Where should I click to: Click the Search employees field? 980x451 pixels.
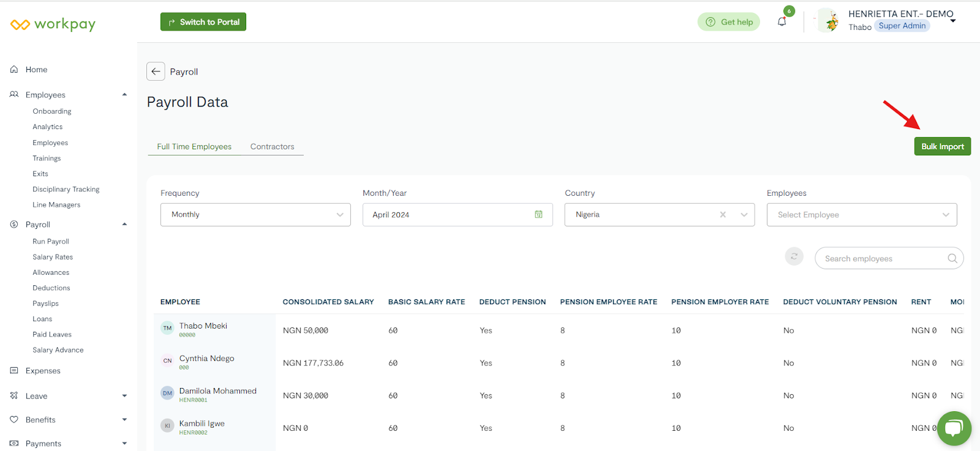pyautogui.click(x=889, y=258)
